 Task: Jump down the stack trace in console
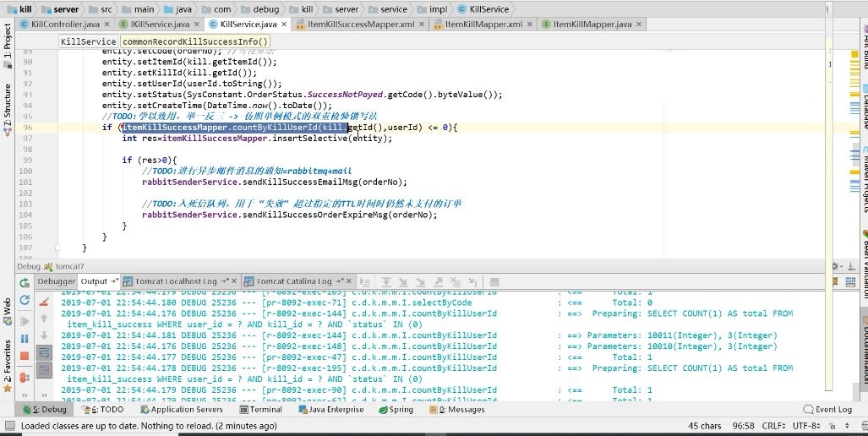click(44, 335)
